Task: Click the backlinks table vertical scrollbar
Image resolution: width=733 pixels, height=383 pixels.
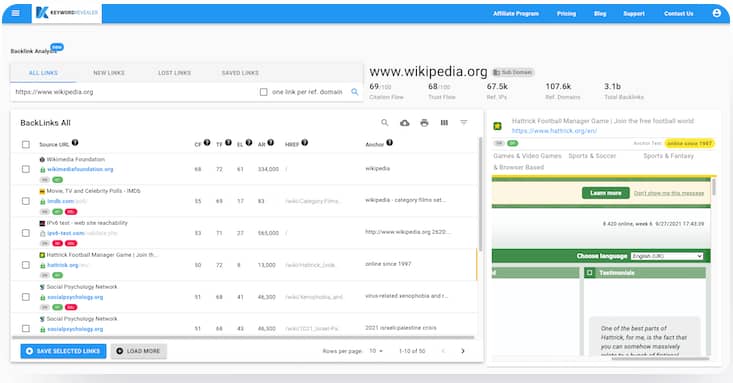Action: (480, 194)
